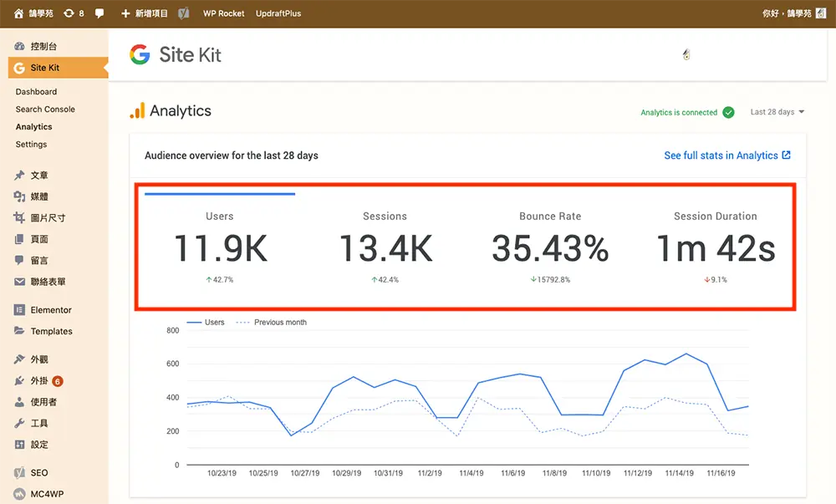The width and height of the screenshot is (836, 504).
Task: Open the user avatar next to 你好
Action: [x=821, y=13]
